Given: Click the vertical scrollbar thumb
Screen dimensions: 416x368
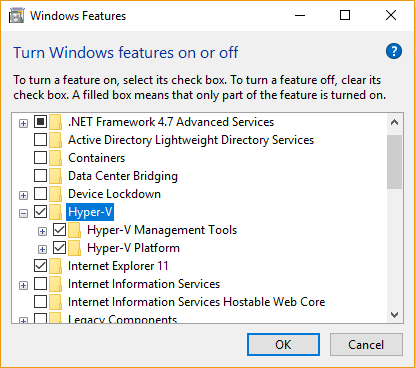Looking at the screenshot, I should pyautogui.click(x=395, y=162).
